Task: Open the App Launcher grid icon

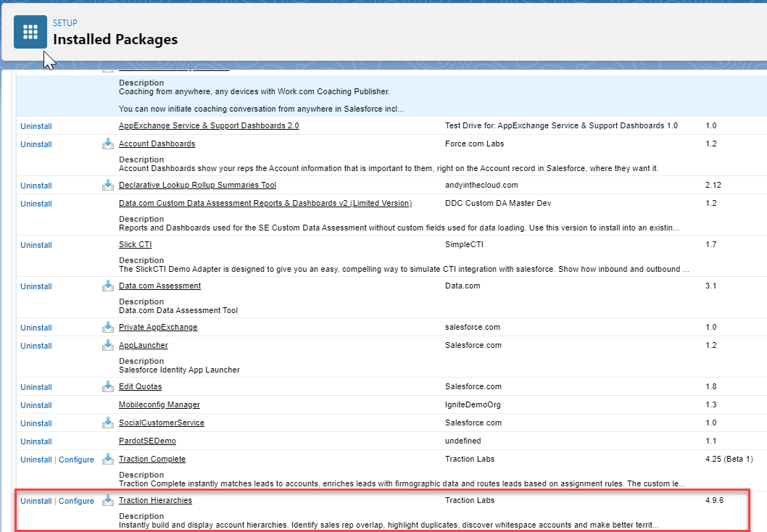Action: click(30, 31)
